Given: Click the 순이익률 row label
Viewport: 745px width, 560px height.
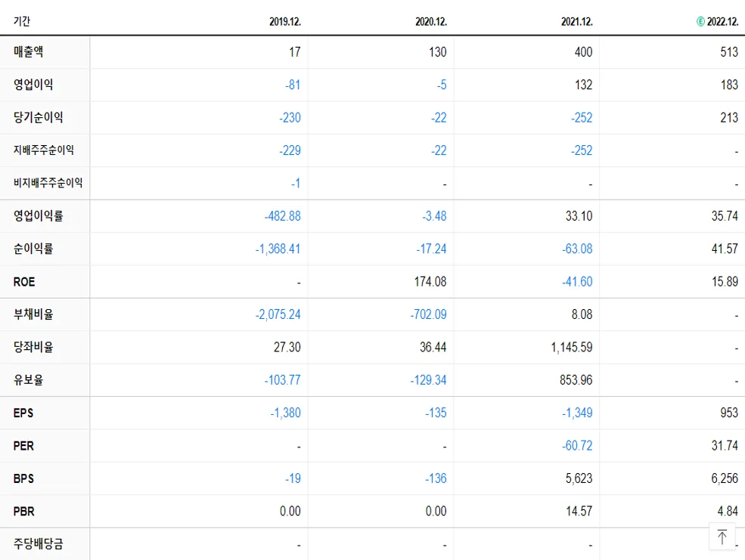Looking at the screenshot, I should (33, 248).
